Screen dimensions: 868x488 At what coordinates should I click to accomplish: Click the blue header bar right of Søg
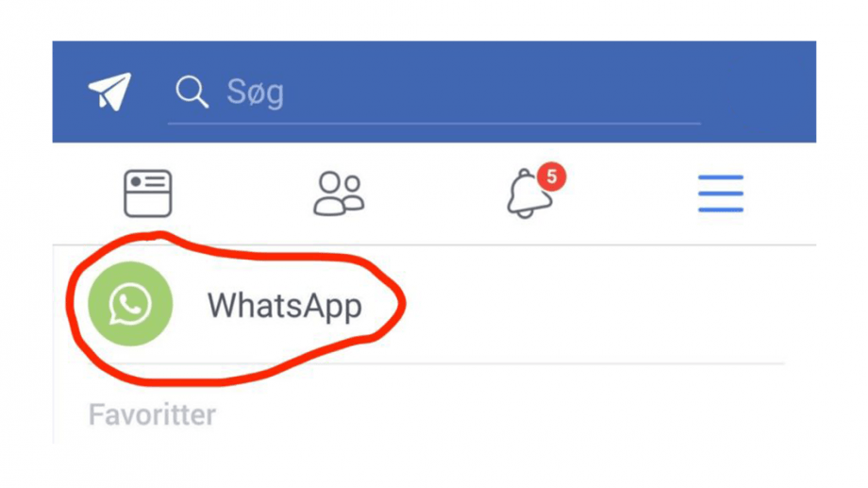click(759, 92)
